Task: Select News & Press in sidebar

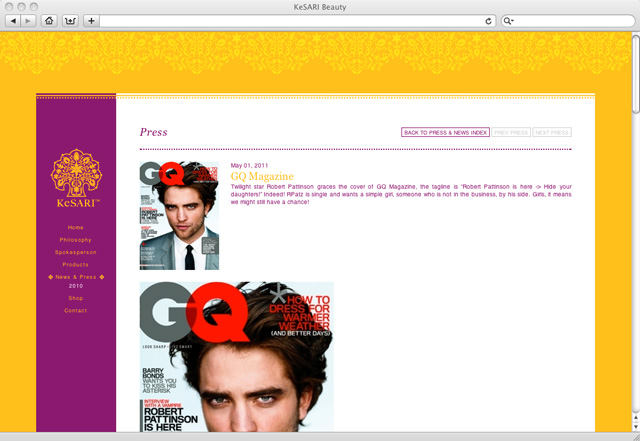Action: (76, 277)
